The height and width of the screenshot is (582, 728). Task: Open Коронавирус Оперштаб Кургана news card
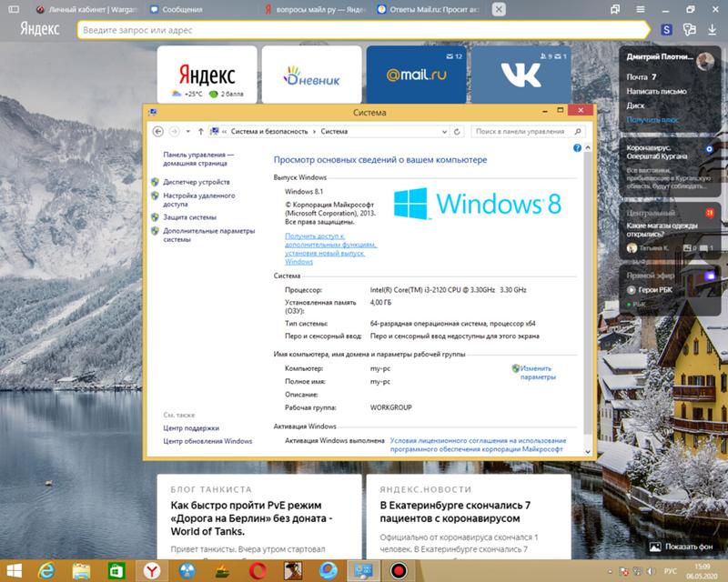click(x=670, y=166)
